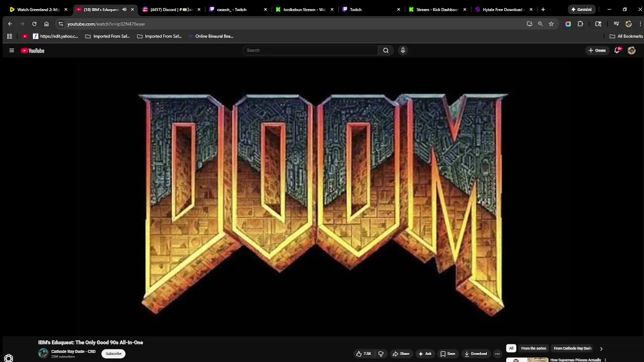Viewport: 644px width, 362px height.
Task: Go to the YouTube home logo
Action: [33, 50]
